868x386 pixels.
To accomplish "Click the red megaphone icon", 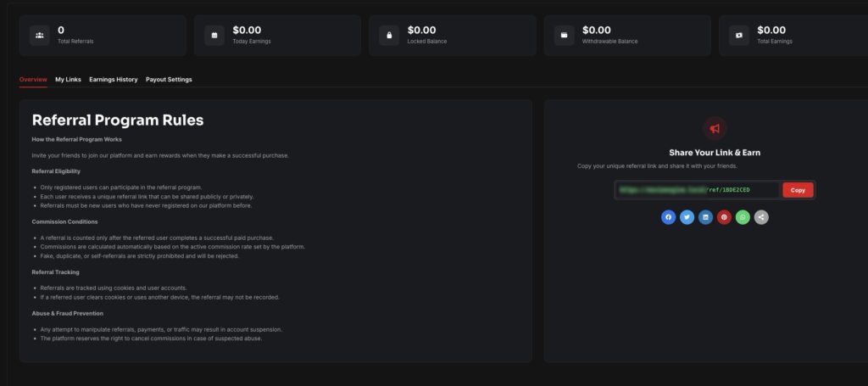I will pos(715,128).
